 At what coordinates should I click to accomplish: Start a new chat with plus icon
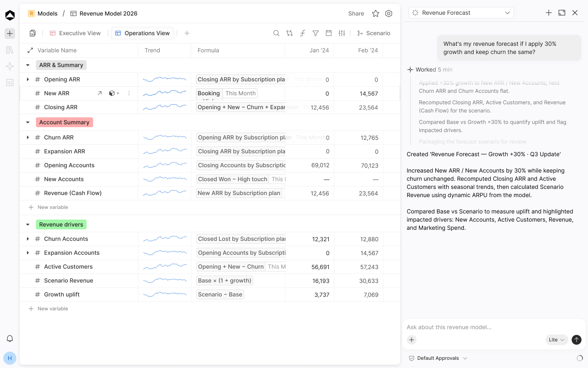549,13
